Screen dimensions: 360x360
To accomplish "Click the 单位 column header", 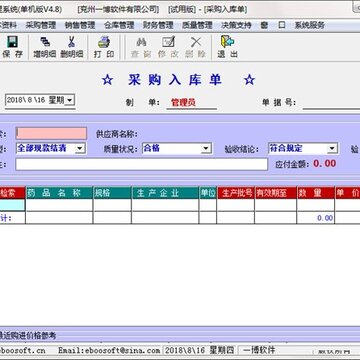I will pos(208,193).
